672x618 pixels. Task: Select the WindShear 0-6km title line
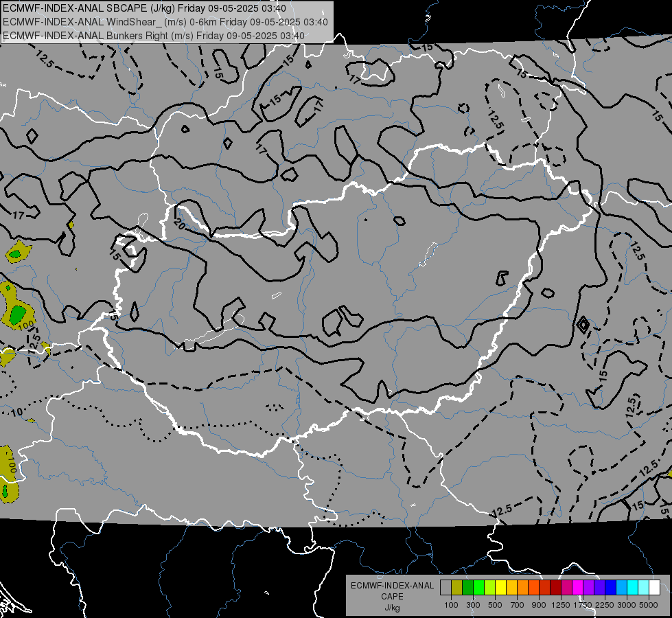(165, 22)
